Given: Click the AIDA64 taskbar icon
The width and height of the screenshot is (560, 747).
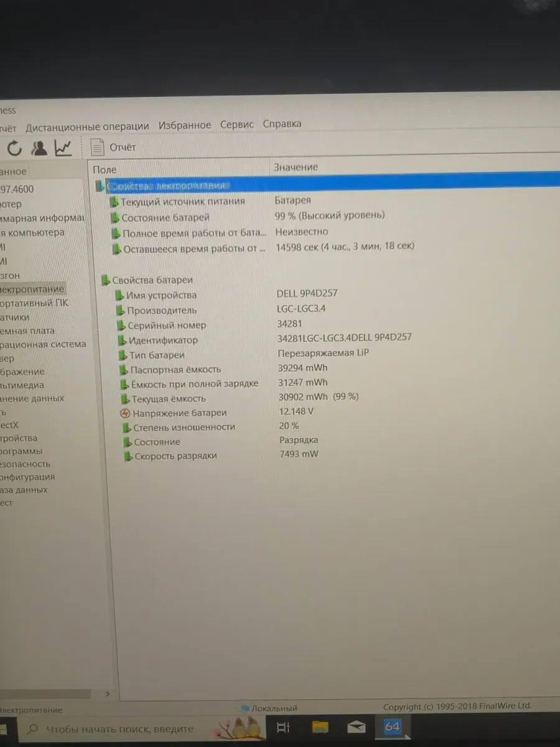Looking at the screenshot, I should coord(392,726).
